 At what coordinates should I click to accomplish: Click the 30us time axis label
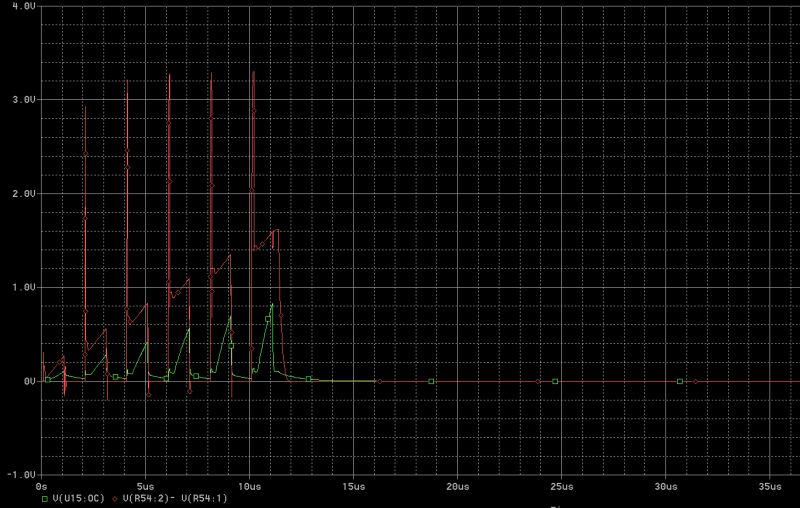pyautogui.click(x=666, y=487)
